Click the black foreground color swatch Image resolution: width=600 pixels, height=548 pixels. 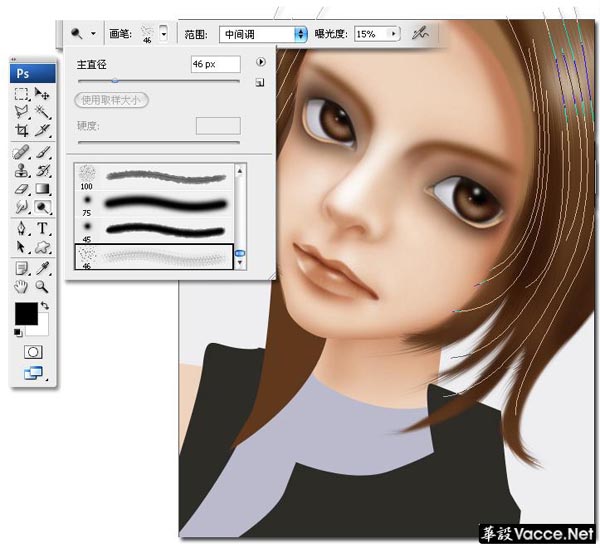click(x=26, y=313)
